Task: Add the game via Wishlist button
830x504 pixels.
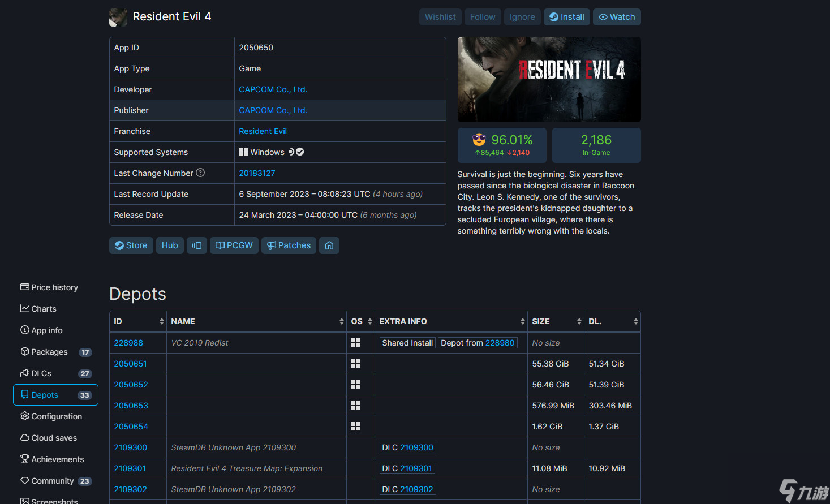Action: 440,17
